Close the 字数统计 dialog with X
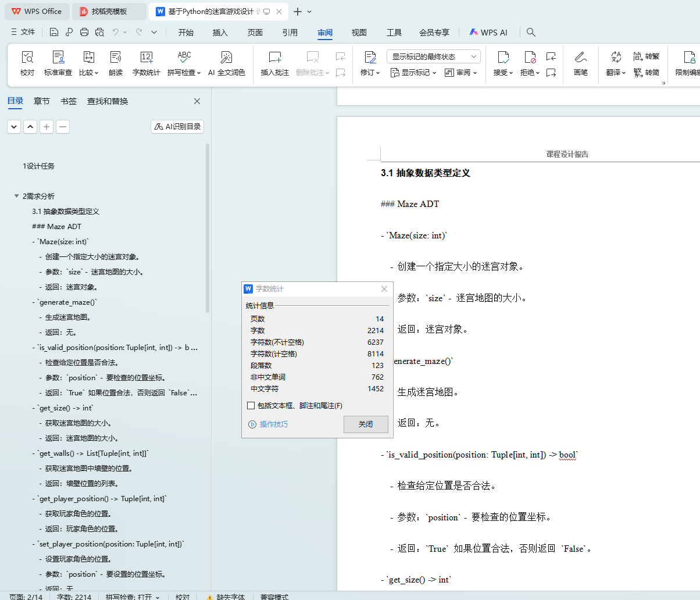700x600 pixels. (x=384, y=289)
